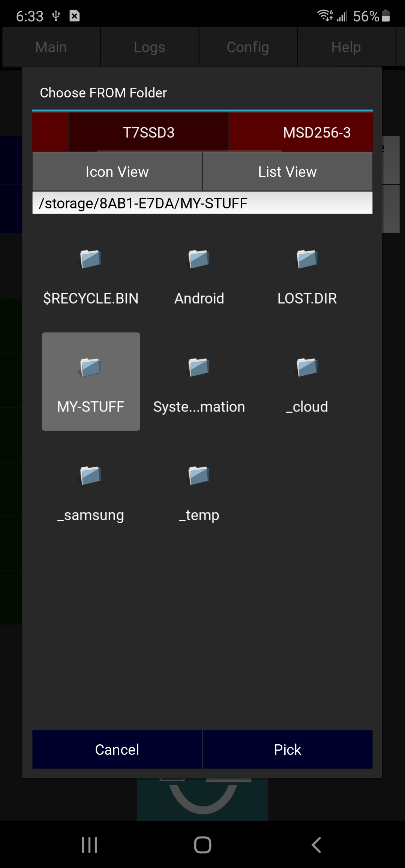Select the T7SSD3 storage tab

(149, 133)
